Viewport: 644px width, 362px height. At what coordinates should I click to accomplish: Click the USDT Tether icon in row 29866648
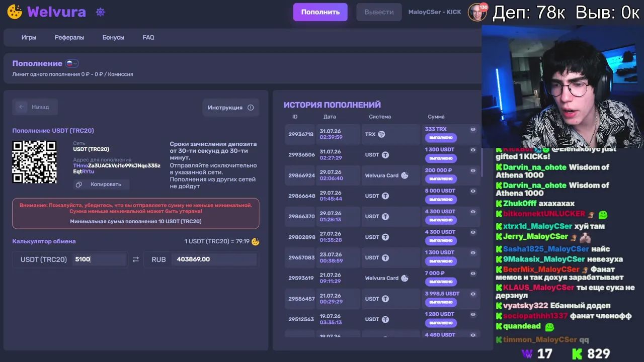pyautogui.click(x=385, y=196)
